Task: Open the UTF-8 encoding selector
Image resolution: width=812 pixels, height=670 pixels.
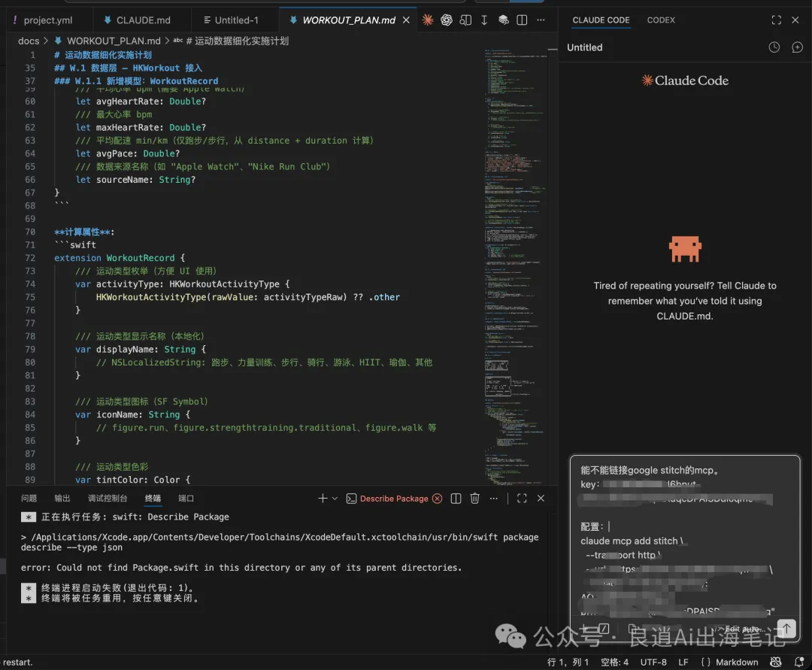Action: click(653, 662)
